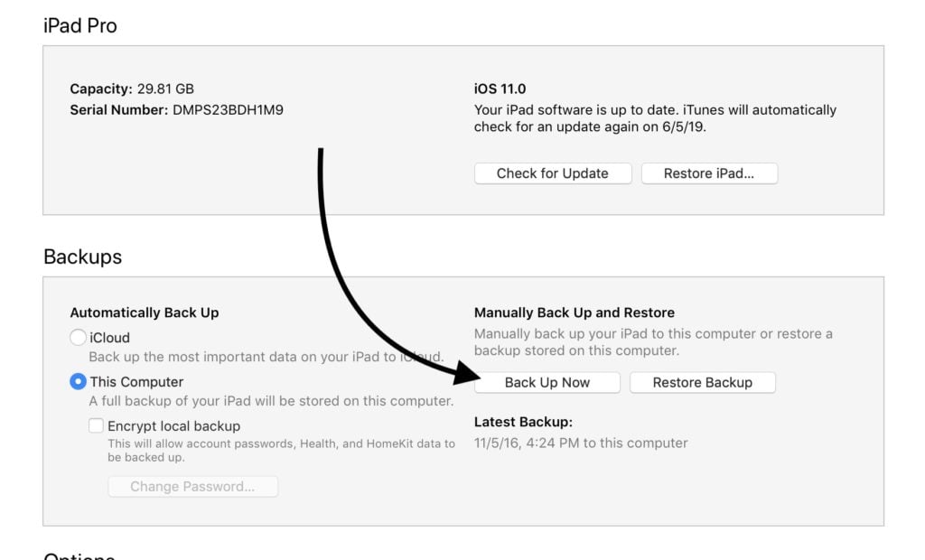Click the Serial Number field label
Viewport: 925px width, 560px height.
pos(118,110)
